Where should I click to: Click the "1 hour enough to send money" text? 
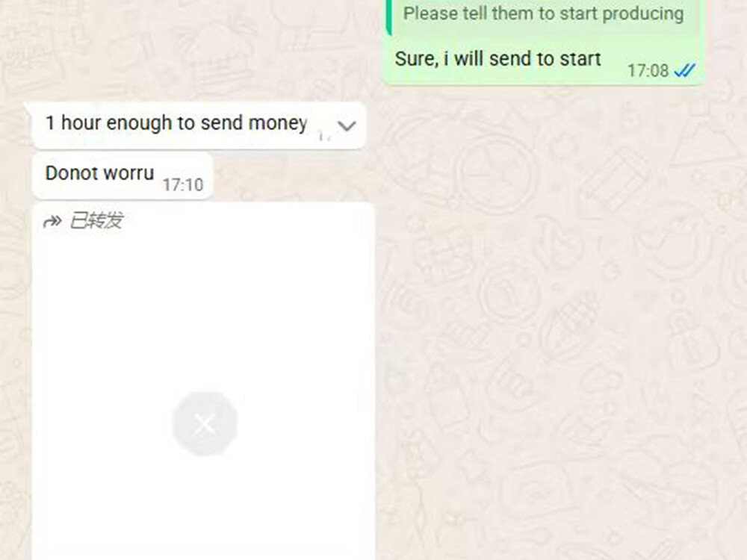176,123
